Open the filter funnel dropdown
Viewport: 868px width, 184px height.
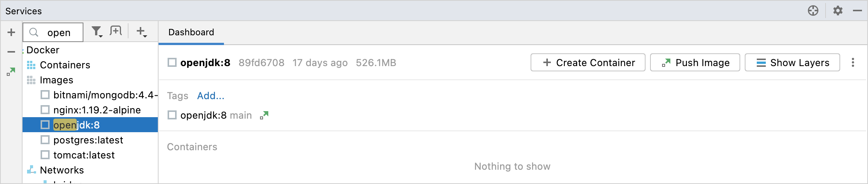(x=97, y=32)
